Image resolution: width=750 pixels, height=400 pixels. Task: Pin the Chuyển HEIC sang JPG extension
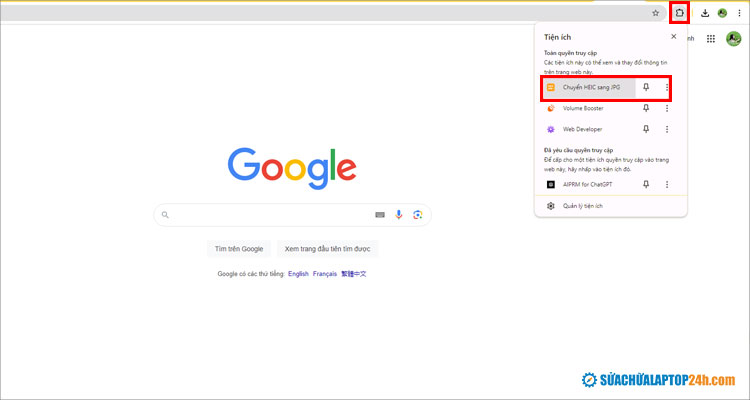pos(646,88)
